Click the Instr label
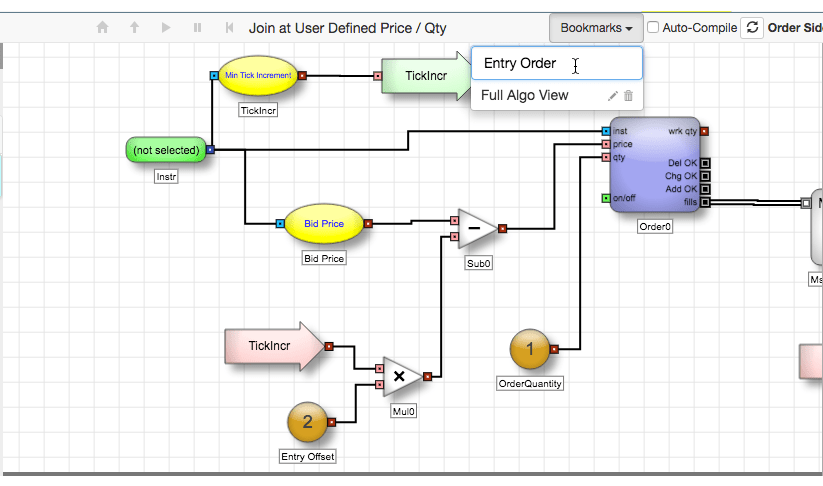The image size is (823, 486). click(x=166, y=177)
